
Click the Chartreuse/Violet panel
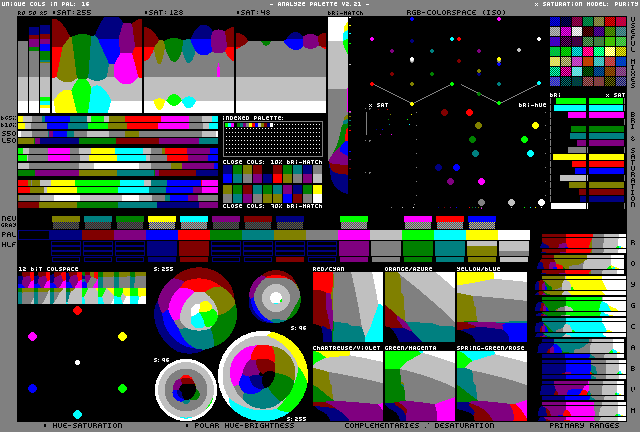click(x=347, y=384)
